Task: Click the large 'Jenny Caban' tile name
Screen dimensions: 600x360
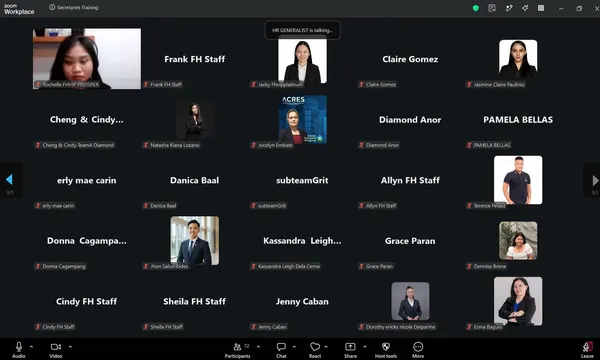Action: [x=302, y=301]
